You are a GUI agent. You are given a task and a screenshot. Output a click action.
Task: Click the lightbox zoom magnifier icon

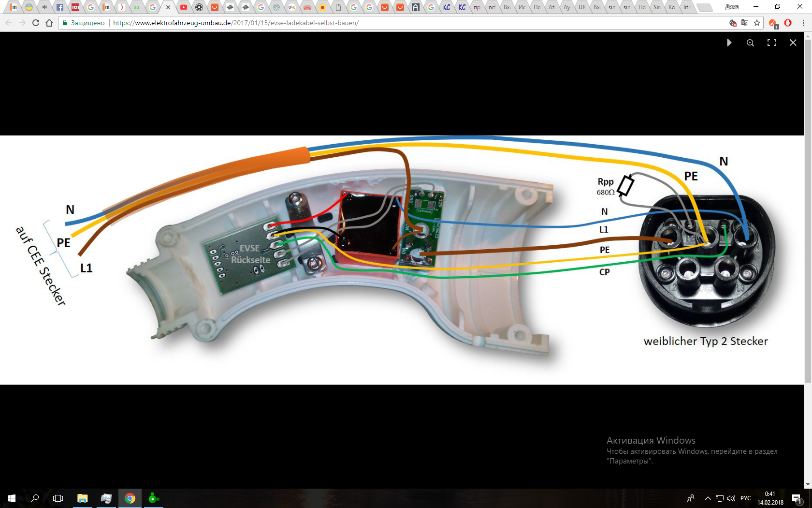click(x=750, y=43)
